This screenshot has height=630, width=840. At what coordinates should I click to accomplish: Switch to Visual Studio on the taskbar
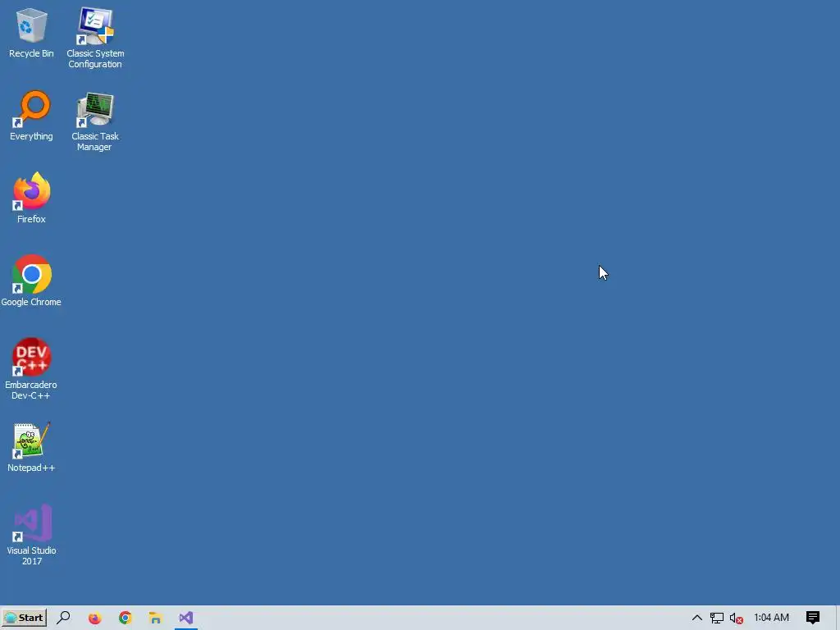pos(186,618)
